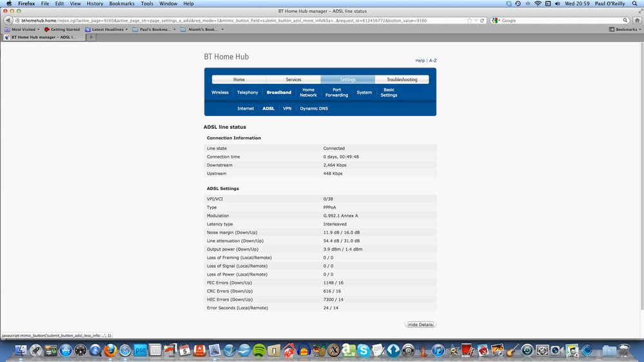Screen dimensions: 644x362
Task: Select the BT Home Hub manager browser tab
Action: click(44, 37)
